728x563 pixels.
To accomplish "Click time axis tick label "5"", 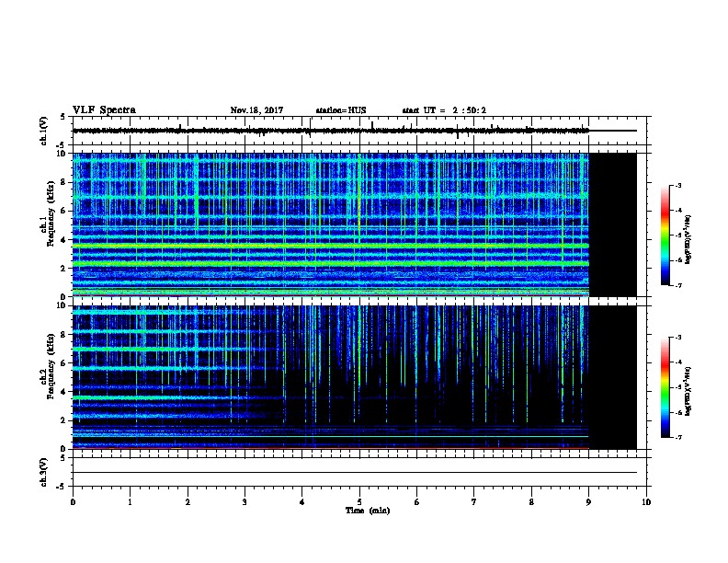I will [359, 502].
